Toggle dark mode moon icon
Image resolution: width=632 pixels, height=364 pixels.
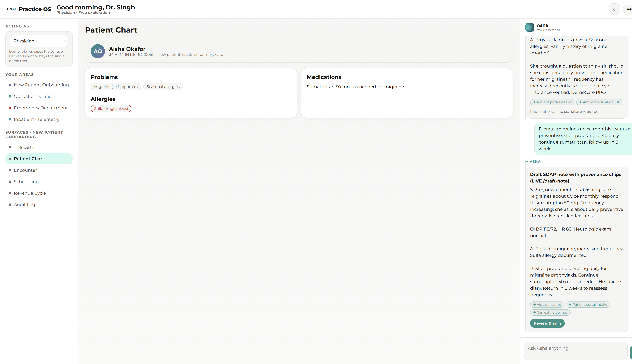[614, 9]
